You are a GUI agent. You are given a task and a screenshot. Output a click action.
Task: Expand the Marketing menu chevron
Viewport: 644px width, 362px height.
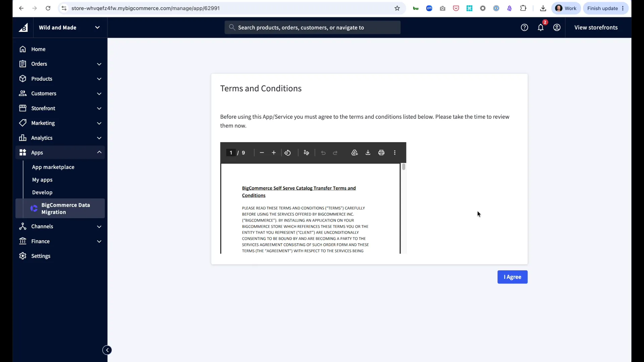pos(99,123)
